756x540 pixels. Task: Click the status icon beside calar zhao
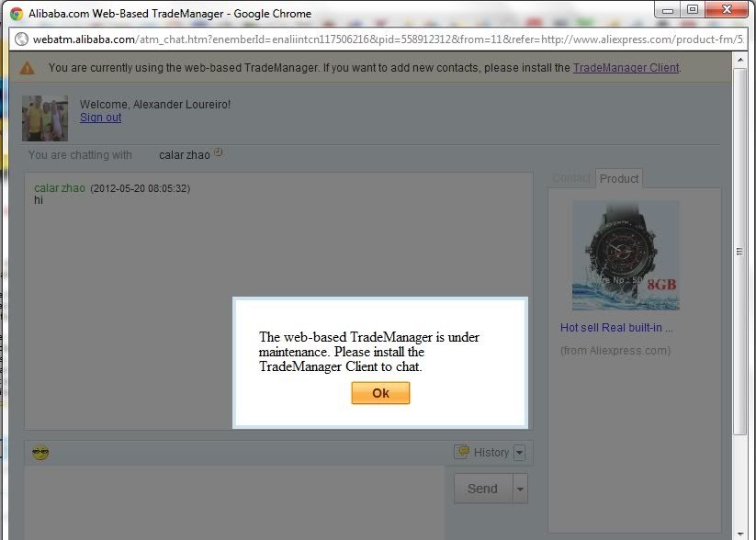(219, 152)
